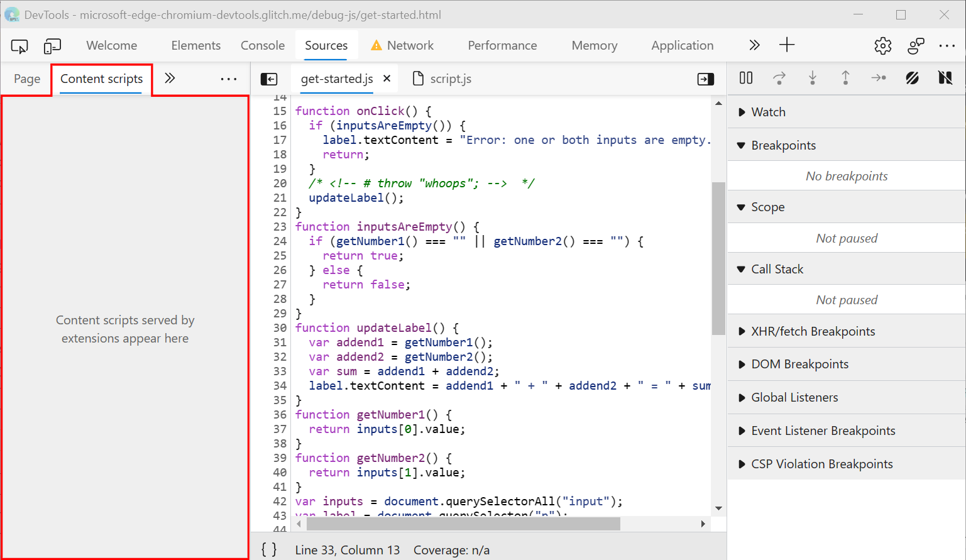Open DevTools Settings gear
The image size is (966, 560).
(883, 45)
